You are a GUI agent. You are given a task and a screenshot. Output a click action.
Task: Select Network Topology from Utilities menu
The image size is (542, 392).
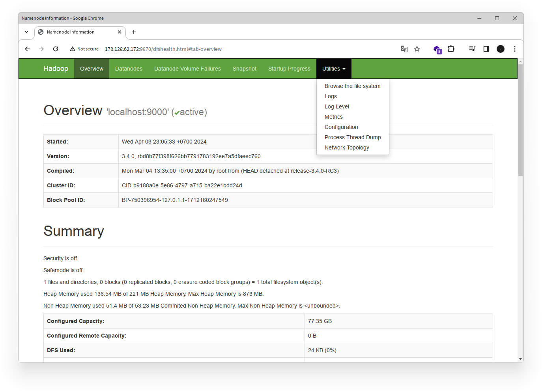(347, 147)
